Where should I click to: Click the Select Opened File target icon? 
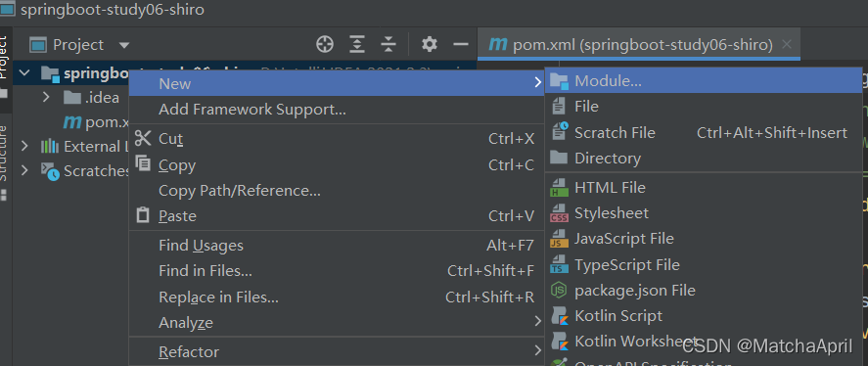[325, 44]
